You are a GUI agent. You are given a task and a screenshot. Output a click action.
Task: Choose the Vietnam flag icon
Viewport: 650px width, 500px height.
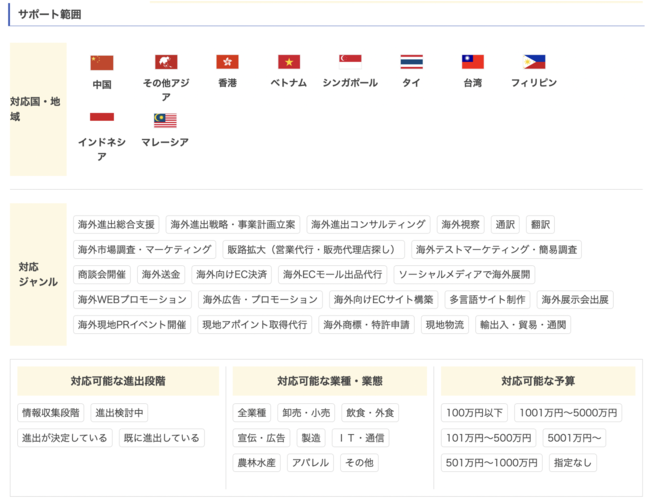pos(289,62)
